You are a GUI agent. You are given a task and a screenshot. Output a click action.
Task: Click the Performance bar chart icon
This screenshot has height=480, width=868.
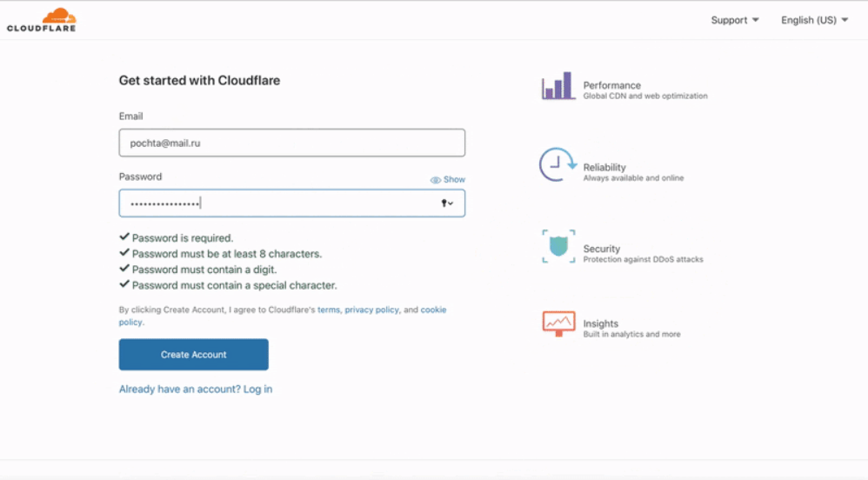558,86
